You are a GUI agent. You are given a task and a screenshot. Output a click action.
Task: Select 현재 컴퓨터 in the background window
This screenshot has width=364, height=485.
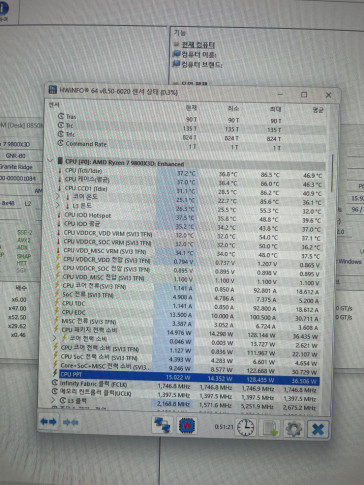[x=198, y=45]
